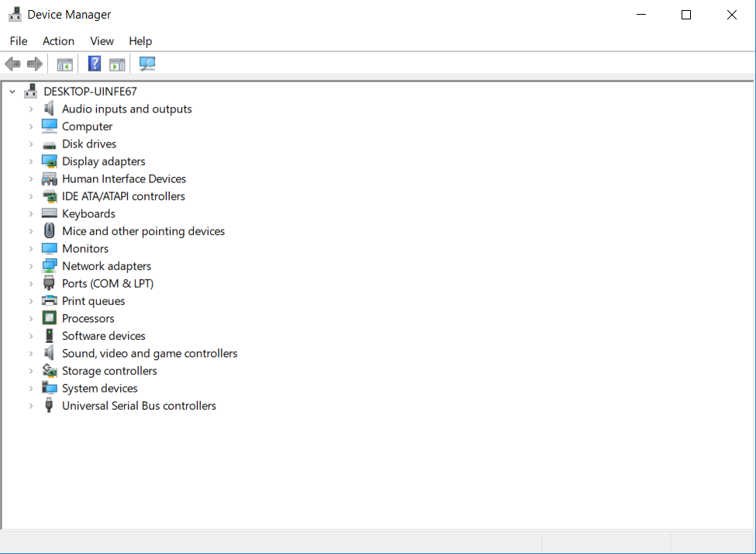Click the Ports (COM & LPT) icon
The image size is (756, 554).
point(49,282)
